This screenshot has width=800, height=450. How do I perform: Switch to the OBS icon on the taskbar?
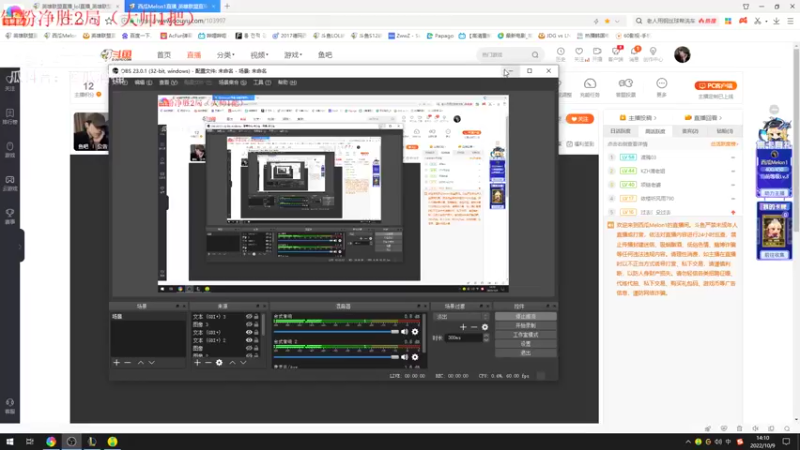71,441
